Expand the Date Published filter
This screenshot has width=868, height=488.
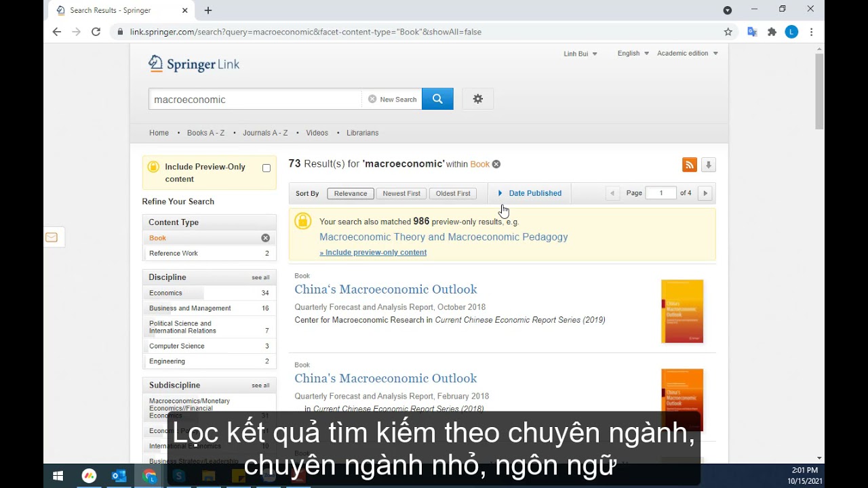pyautogui.click(x=530, y=193)
